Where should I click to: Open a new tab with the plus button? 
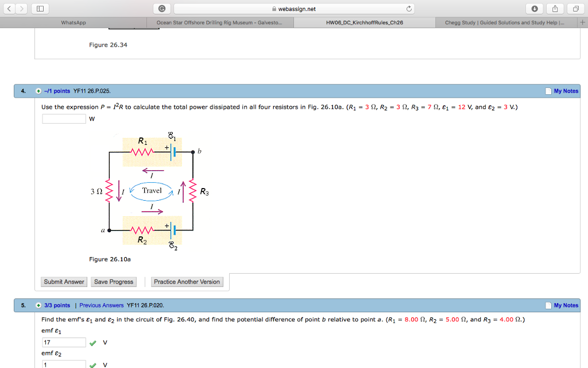[583, 23]
